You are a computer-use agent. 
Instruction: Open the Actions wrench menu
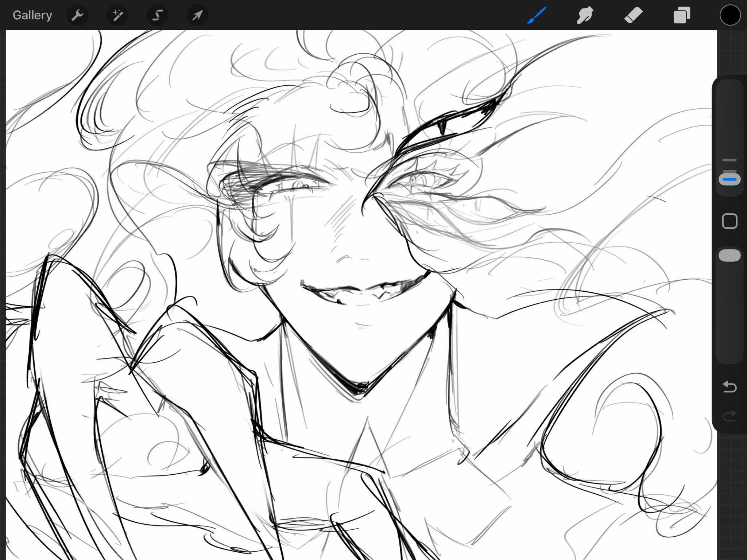click(x=77, y=15)
